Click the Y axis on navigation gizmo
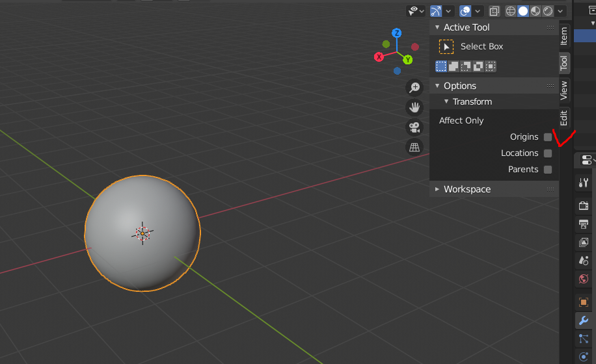The image size is (596, 364). tap(408, 60)
